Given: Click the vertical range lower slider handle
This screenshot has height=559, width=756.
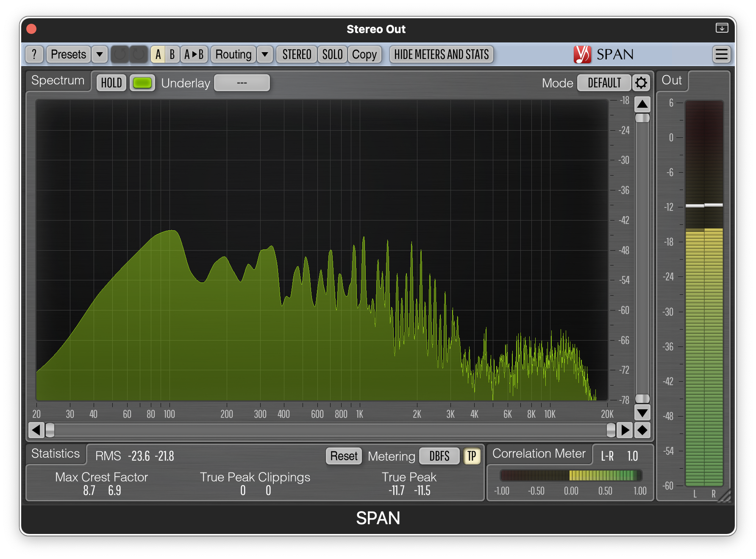Looking at the screenshot, I should (642, 398).
